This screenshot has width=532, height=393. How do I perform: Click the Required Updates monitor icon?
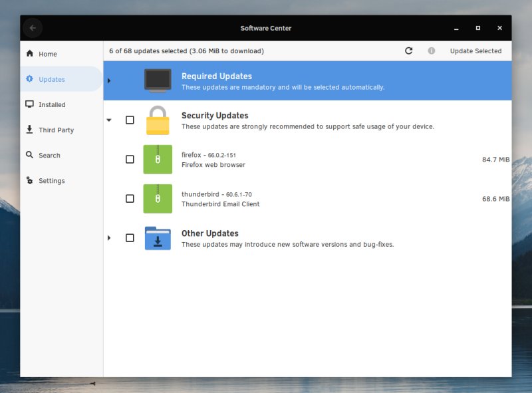158,80
